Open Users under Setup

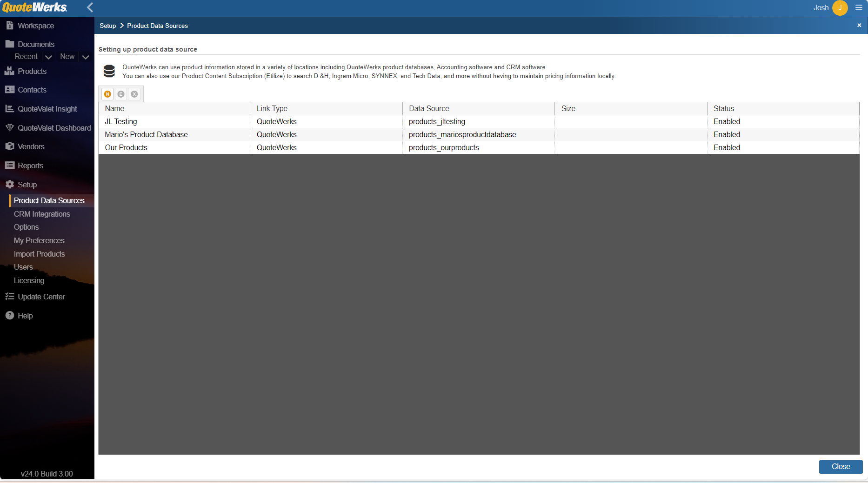23,267
